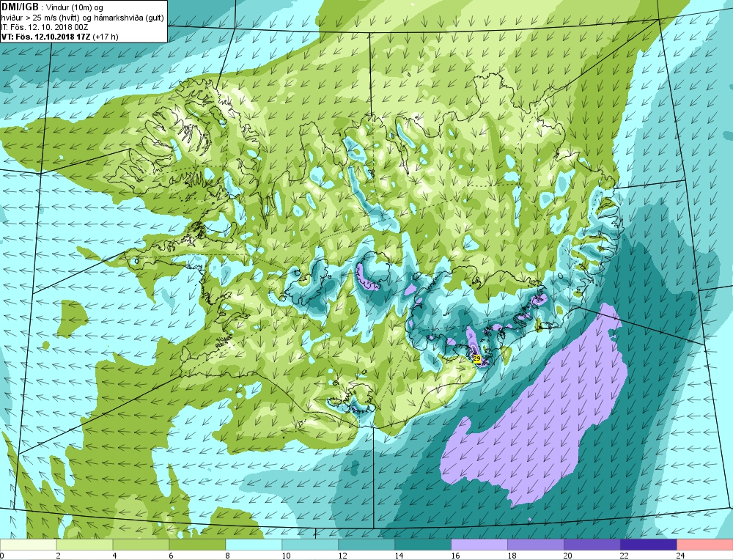Click the light cyan 8-10 m/s legend swatch
This screenshot has width=733, height=560.
tap(254, 545)
